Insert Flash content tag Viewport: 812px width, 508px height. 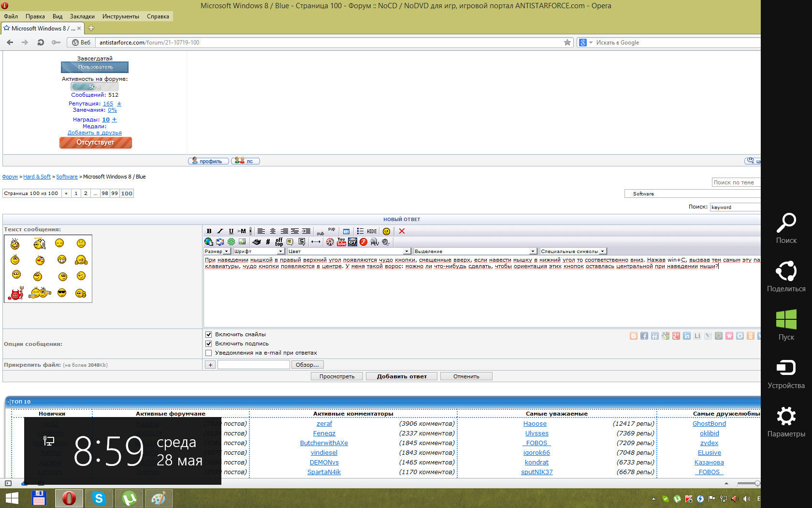pos(363,241)
